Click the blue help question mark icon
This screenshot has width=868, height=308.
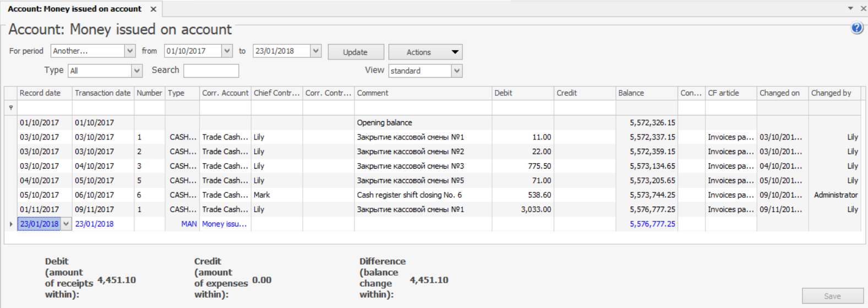pyautogui.click(x=856, y=28)
